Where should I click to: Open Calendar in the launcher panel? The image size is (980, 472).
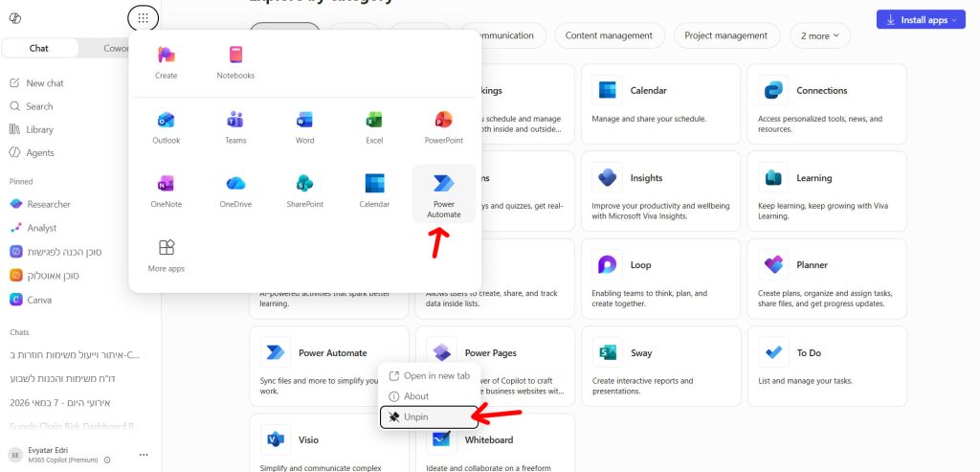pyautogui.click(x=374, y=191)
